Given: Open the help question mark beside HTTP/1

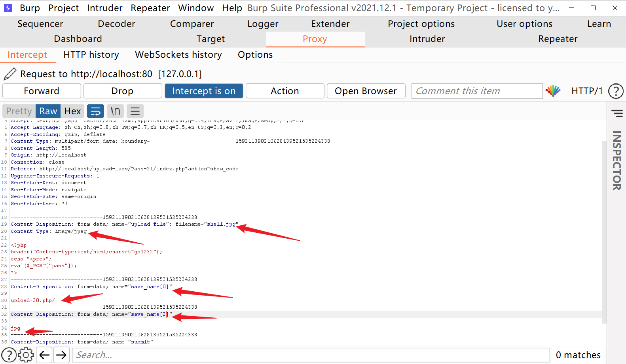Looking at the screenshot, I should pos(615,91).
